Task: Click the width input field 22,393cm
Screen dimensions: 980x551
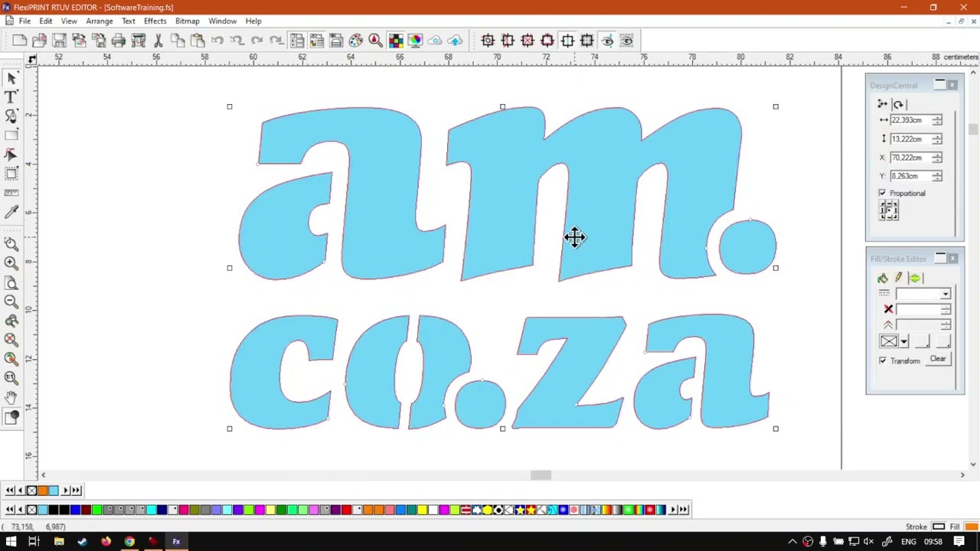Action: (910, 121)
